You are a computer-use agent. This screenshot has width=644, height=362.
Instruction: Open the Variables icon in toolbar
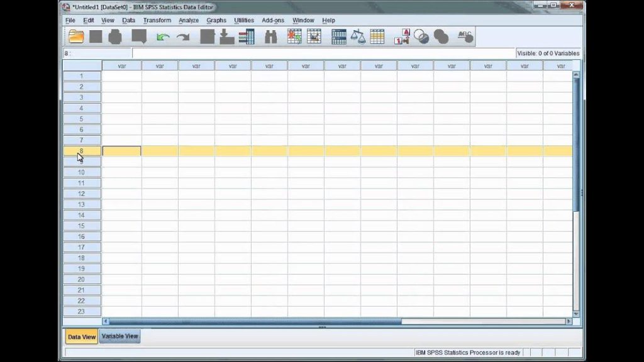(x=247, y=36)
